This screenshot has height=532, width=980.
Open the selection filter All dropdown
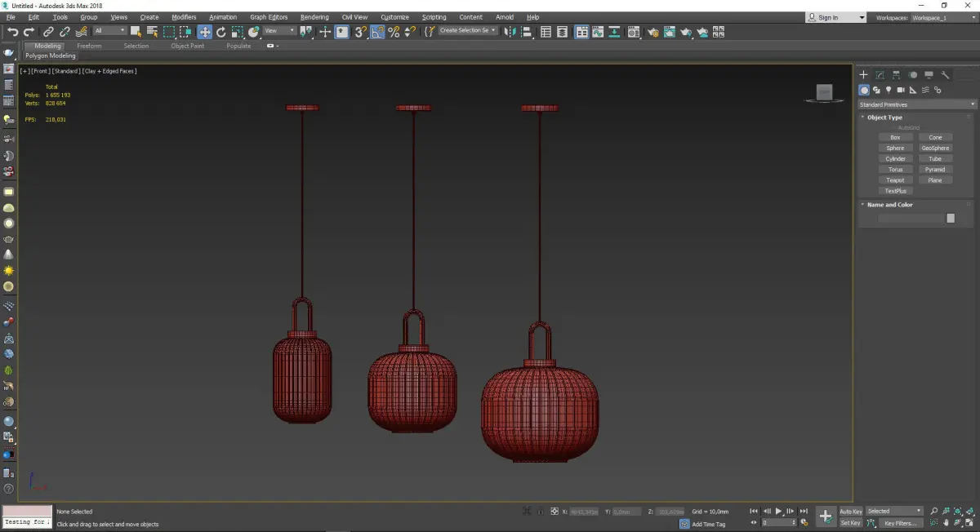click(x=109, y=31)
